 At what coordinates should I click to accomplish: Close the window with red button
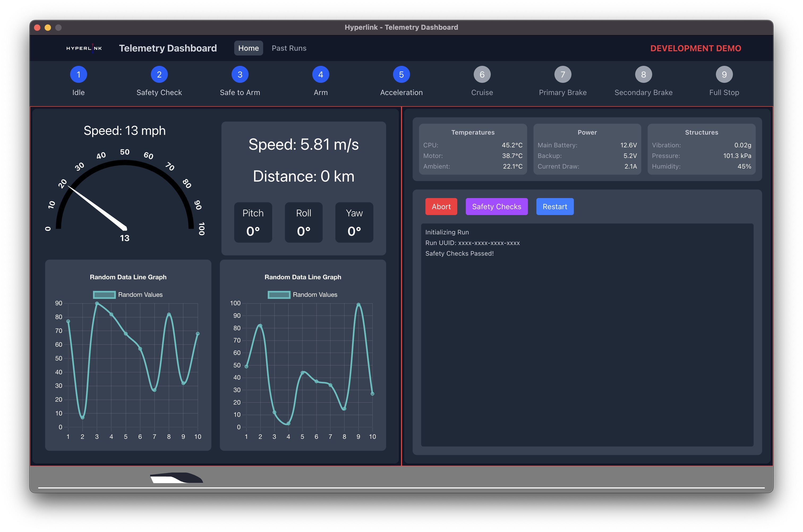[37, 28]
